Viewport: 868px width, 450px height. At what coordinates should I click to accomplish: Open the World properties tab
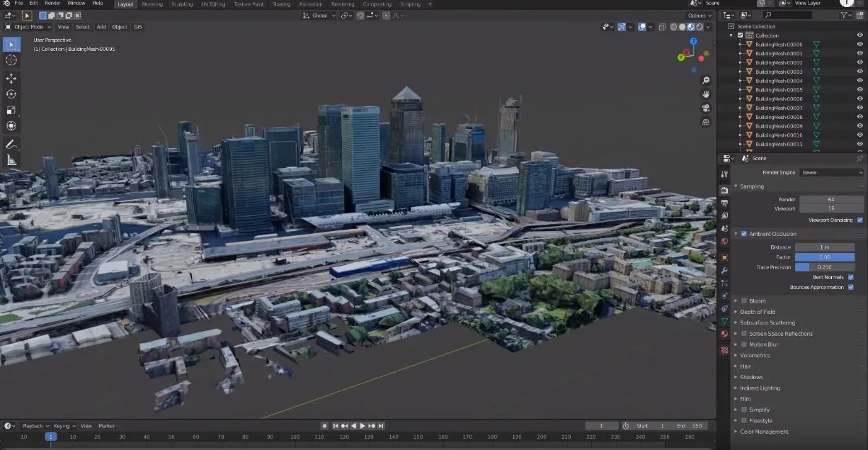point(724,240)
